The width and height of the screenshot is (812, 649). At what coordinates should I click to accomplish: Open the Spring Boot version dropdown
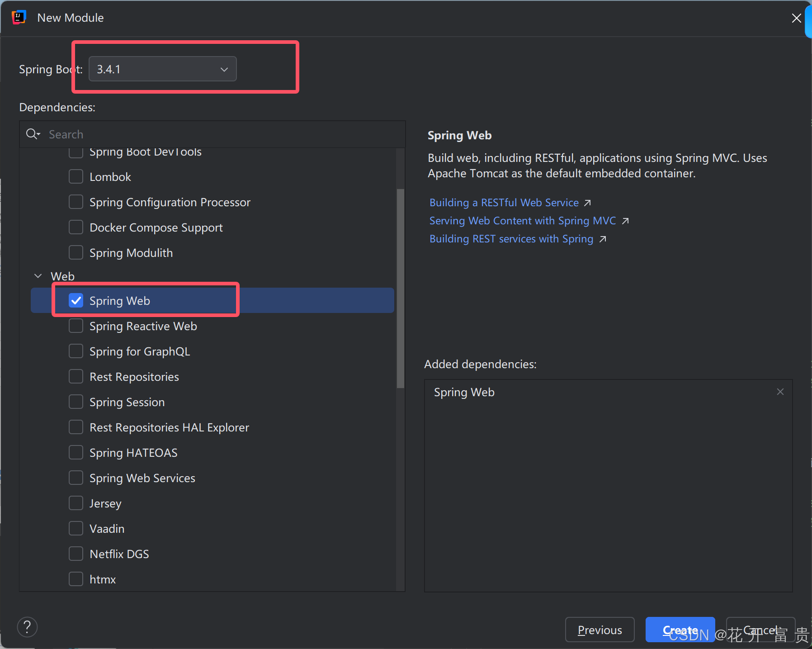(x=162, y=69)
